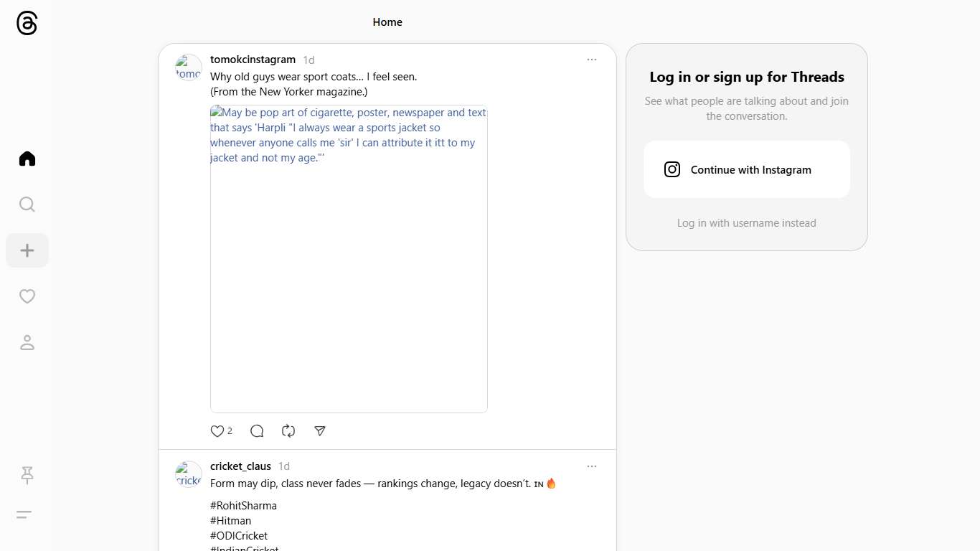This screenshot has width=980, height=551.
Task: Open Activity heart icon in sidebar
Action: click(27, 296)
